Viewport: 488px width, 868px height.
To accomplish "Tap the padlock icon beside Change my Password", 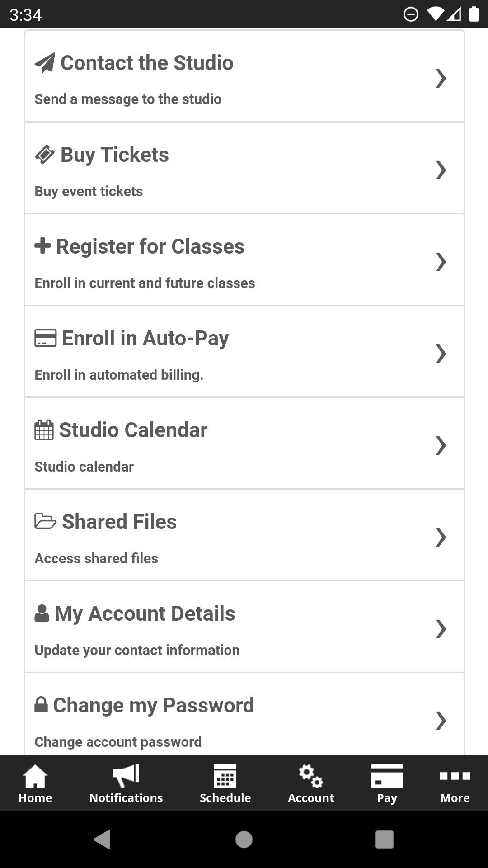I will tap(41, 705).
